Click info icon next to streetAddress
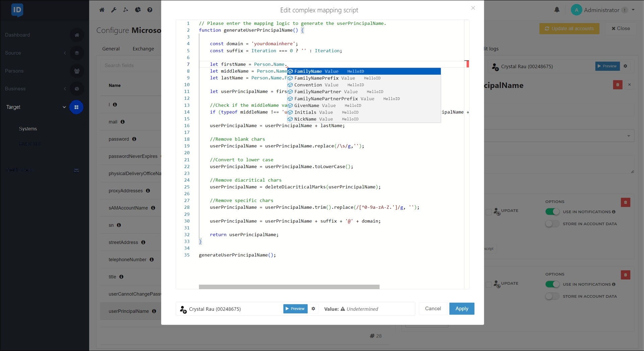Screen dimensions: 644x351 (x=143, y=242)
